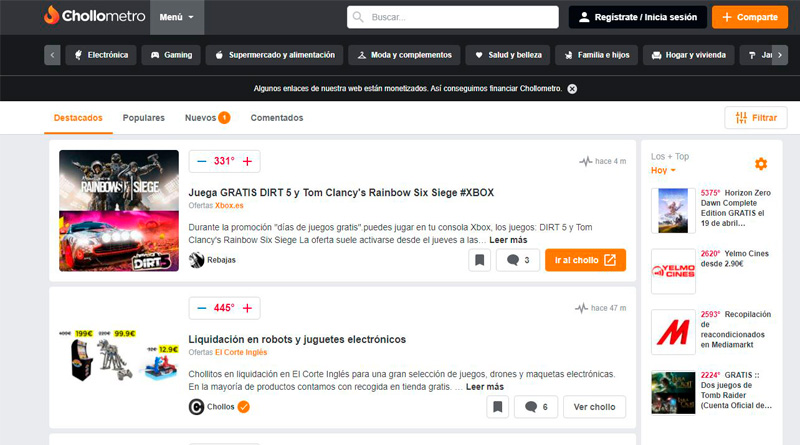
Task: Open Liquidación en robots deal title
Action: [297, 339]
